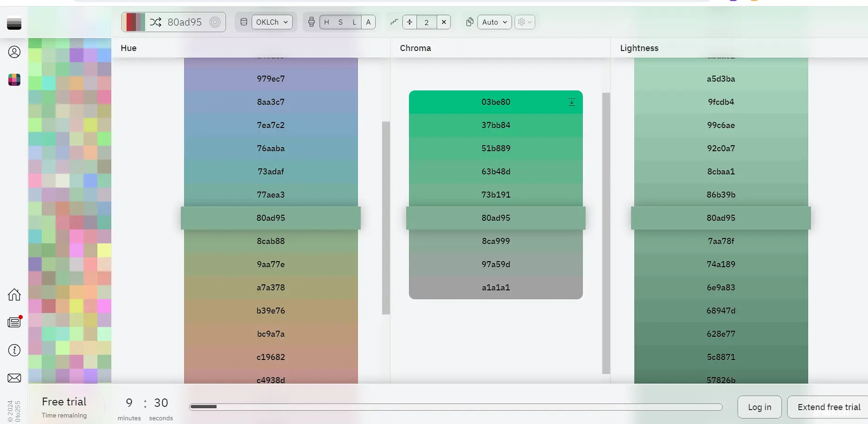This screenshot has width=868, height=424.
Task: Open the user account profile icon
Action: point(14,52)
